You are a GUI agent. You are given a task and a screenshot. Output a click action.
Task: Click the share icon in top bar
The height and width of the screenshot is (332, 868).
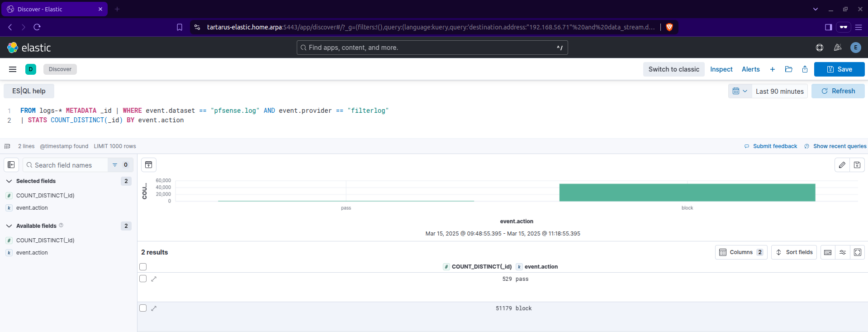click(805, 69)
